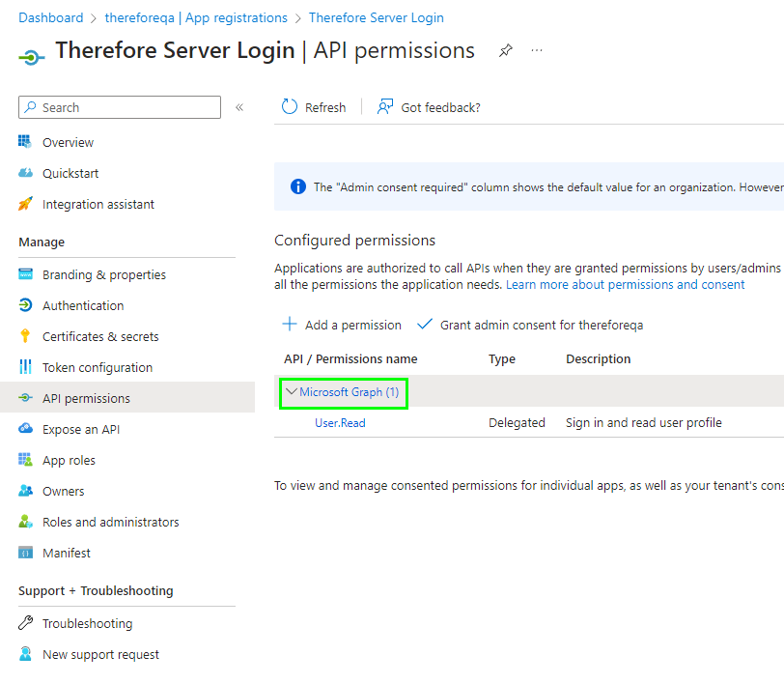Open the User.Read delegated permission
Viewport: 784px width, 684px height.
tap(339, 422)
